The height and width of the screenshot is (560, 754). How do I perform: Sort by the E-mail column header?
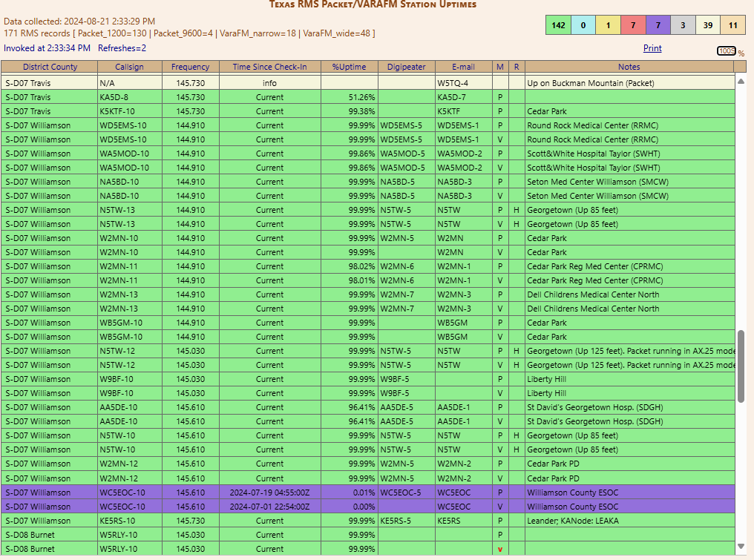click(x=463, y=67)
